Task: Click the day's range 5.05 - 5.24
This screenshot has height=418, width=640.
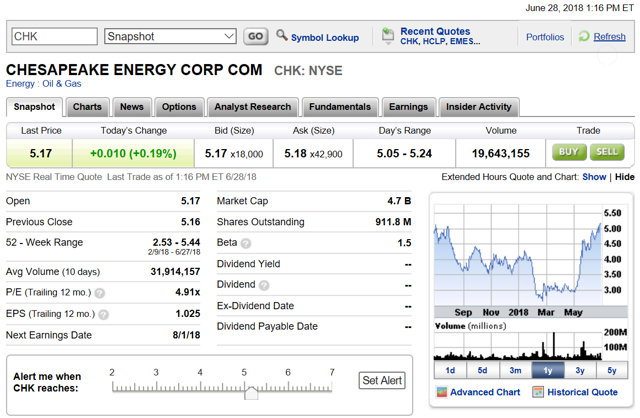Action: (x=404, y=154)
